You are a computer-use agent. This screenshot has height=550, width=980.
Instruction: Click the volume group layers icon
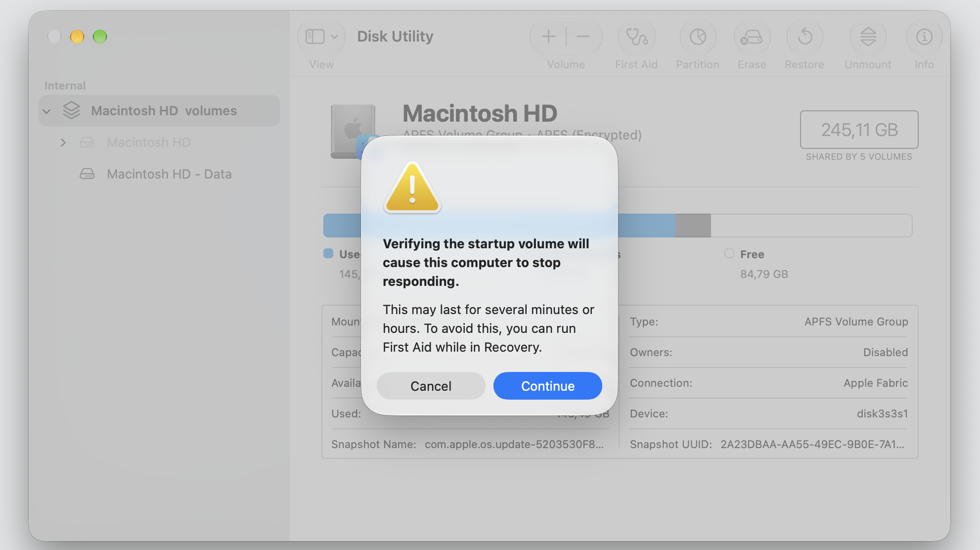tap(72, 110)
